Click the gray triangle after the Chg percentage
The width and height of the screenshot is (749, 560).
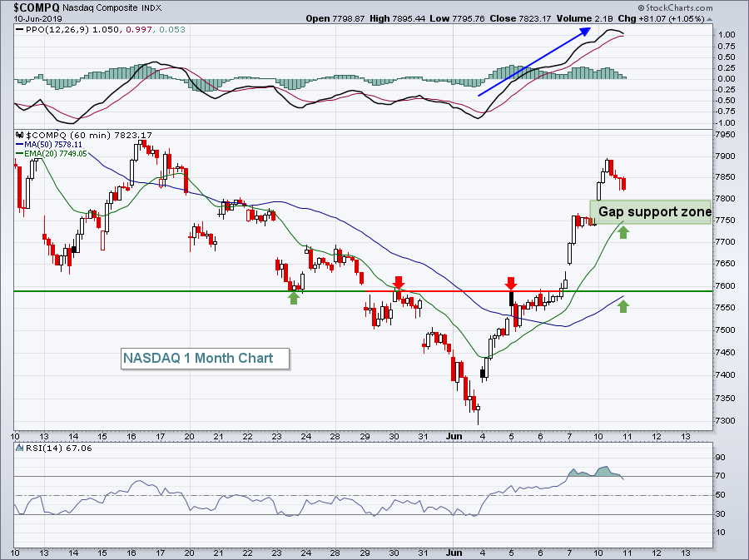709,19
